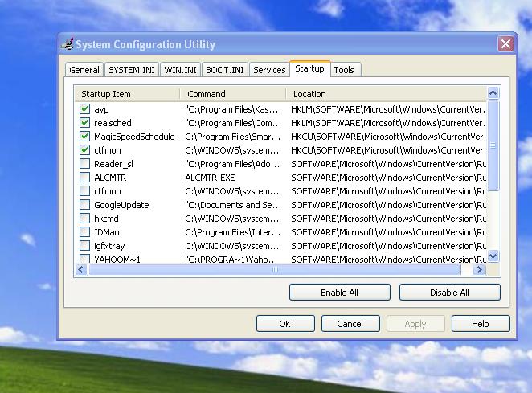Select the Startup tab
Image resolution: width=532 pixels, height=393 pixels.
309,69
